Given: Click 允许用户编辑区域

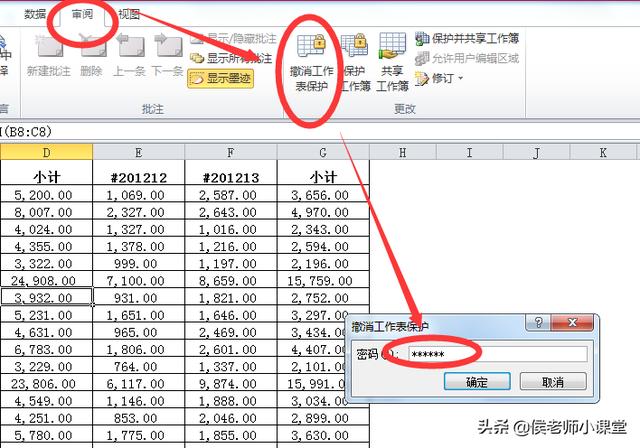Looking at the screenshot, I should (x=467, y=59).
